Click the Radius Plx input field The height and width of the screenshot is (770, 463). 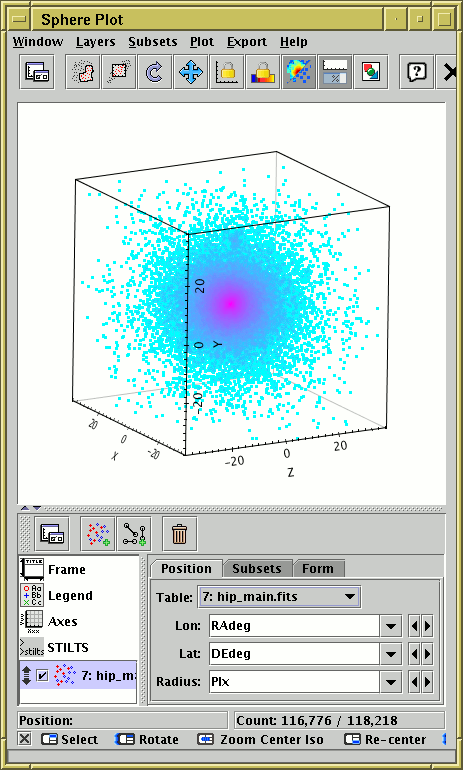[x=294, y=682]
